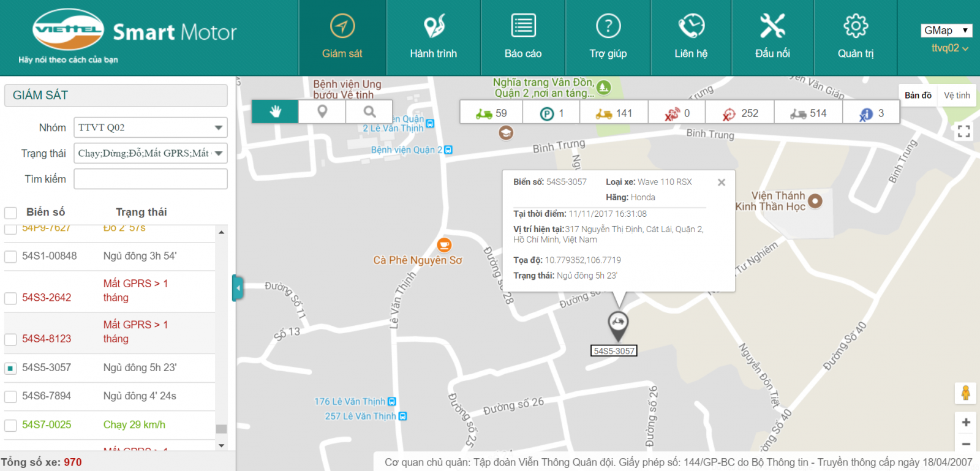Switch map to Vệ tinh view
The image size is (980, 471).
(x=957, y=96)
